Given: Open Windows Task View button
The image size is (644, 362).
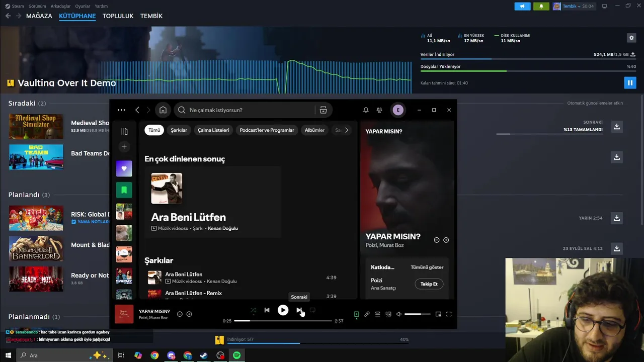Looking at the screenshot, I should click(x=121, y=355).
